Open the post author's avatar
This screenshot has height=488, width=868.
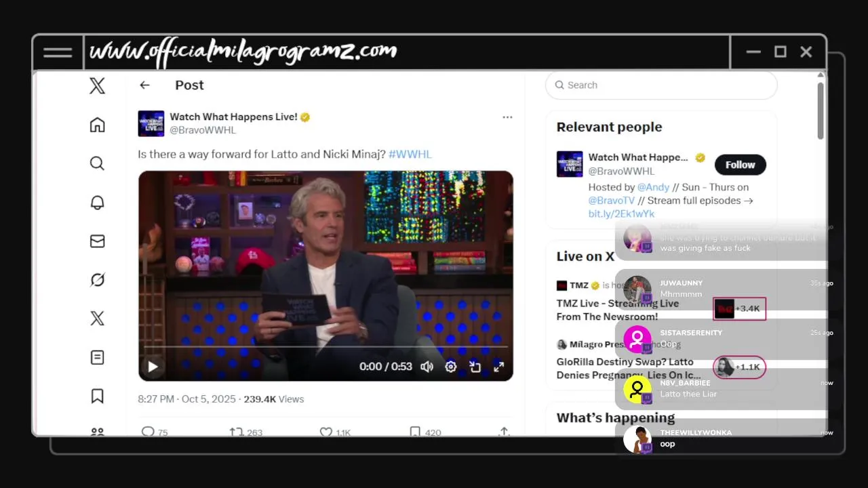[151, 123]
